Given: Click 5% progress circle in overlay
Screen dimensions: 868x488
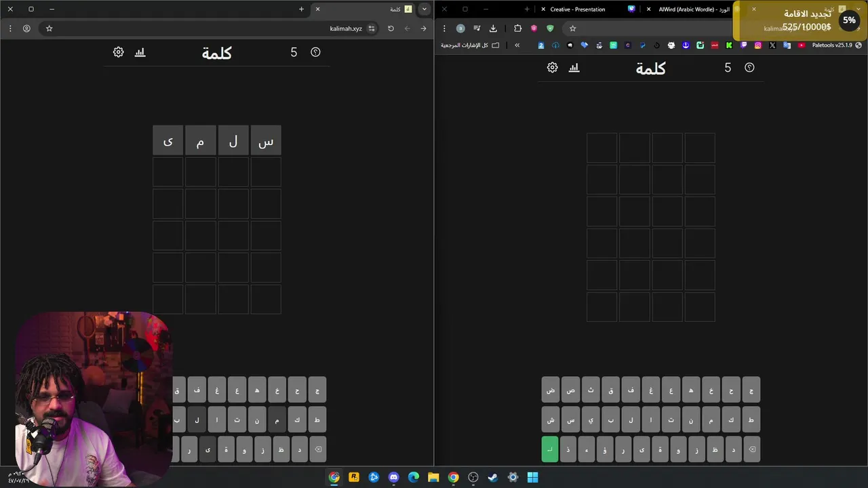Looking at the screenshot, I should (x=849, y=20).
